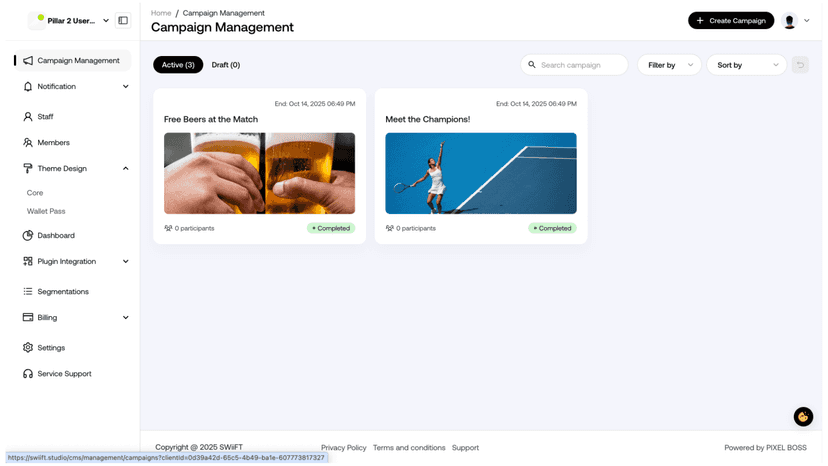The image size is (828, 466).
Task: Open the Filter by dropdown
Action: click(669, 65)
